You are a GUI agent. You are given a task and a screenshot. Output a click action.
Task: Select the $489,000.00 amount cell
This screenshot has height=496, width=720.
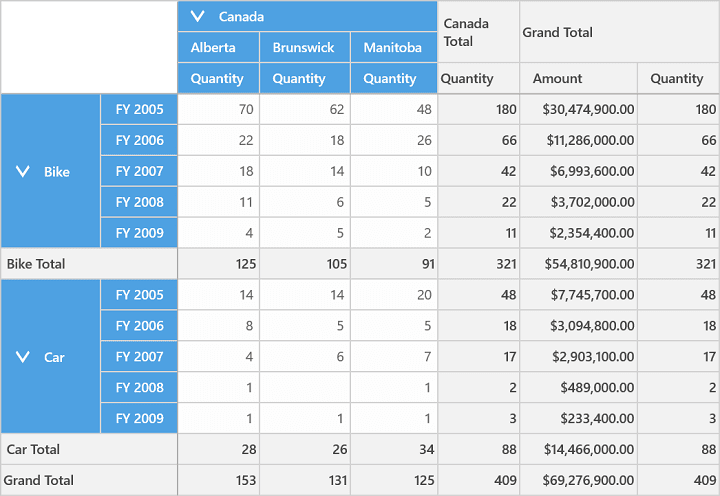pos(579,387)
